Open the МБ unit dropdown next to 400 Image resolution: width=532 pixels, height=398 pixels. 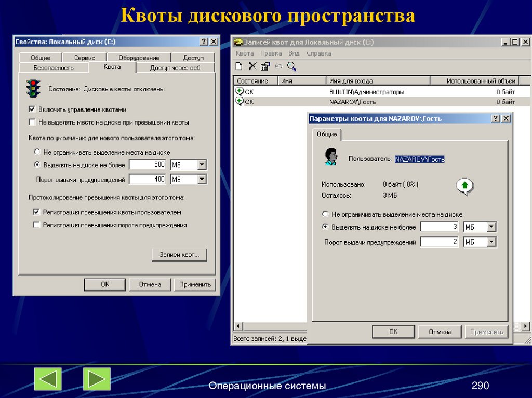pos(202,179)
